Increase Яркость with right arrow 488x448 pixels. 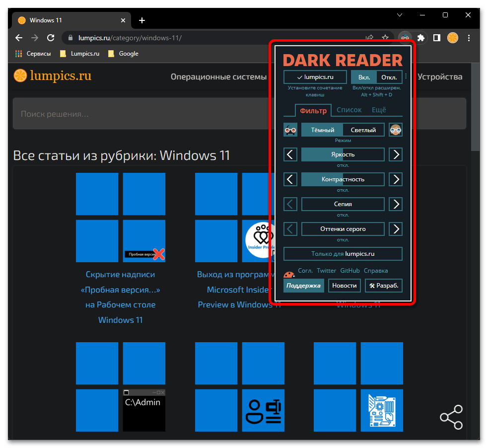pos(395,154)
